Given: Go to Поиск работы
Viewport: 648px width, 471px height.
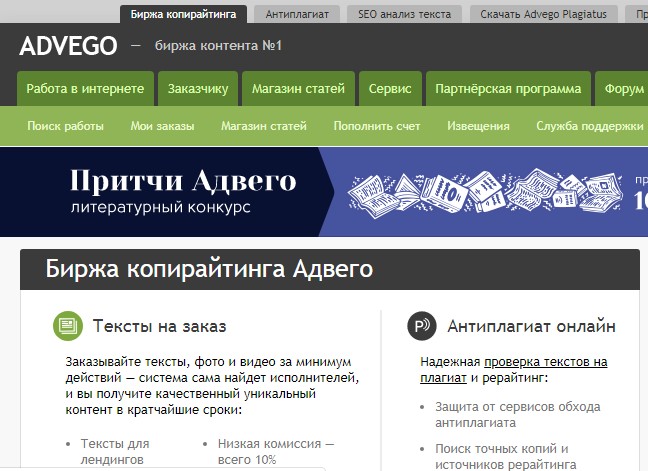Looking at the screenshot, I should [65, 126].
